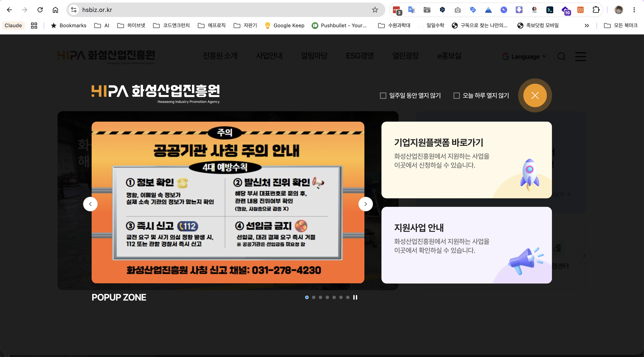644x357 pixels.
Task: Open the 기업지원플랫폼 바로가기 card
Action: click(466, 160)
